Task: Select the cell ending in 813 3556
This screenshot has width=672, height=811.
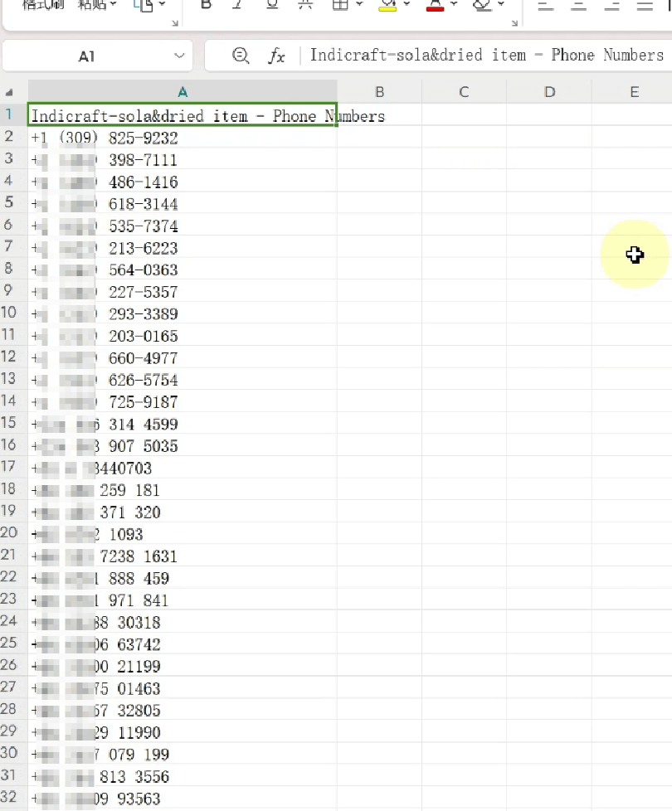Action: click(182, 776)
